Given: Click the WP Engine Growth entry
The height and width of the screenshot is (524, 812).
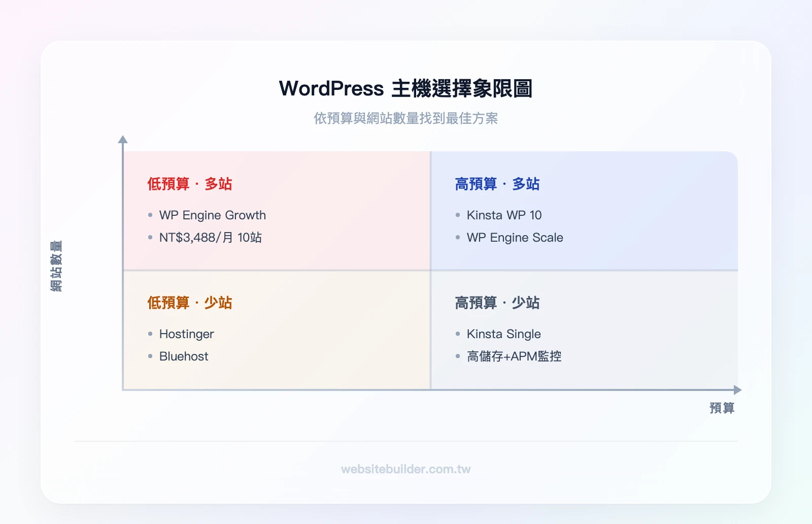Looking at the screenshot, I should [x=212, y=215].
